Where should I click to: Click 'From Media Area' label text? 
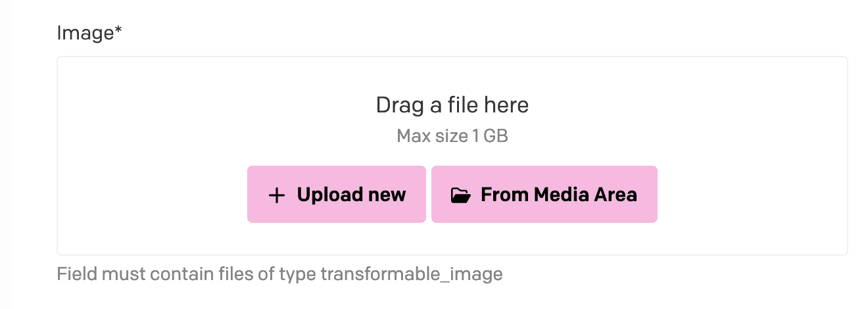[x=559, y=195]
